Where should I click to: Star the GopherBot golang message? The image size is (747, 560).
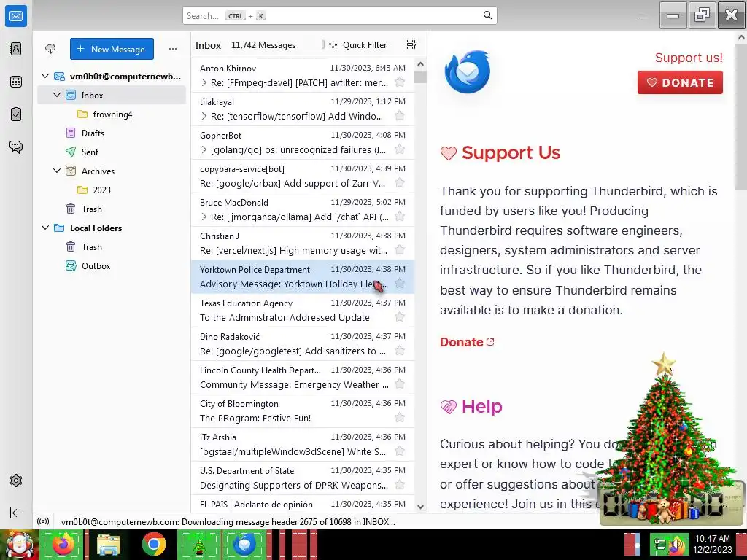[400, 149]
